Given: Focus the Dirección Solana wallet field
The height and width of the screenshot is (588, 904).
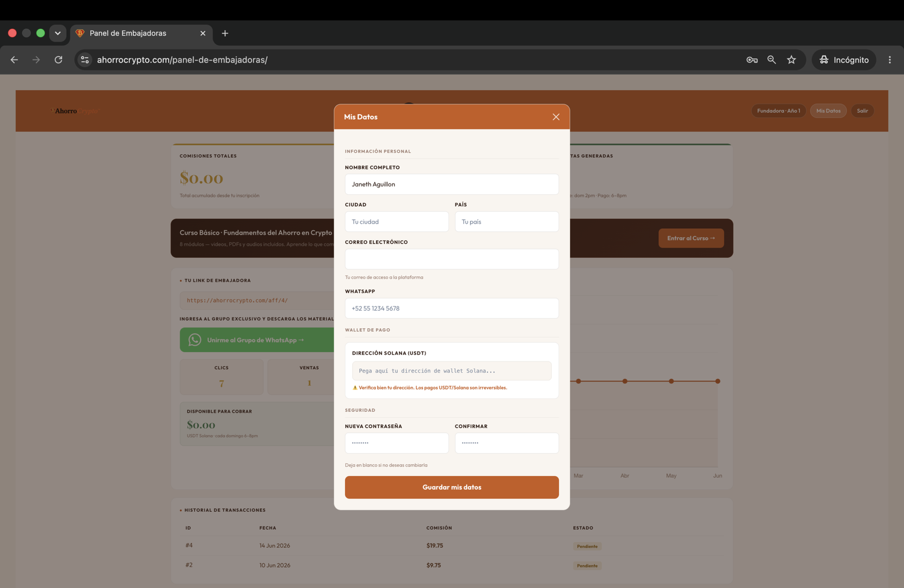Looking at the screenshot, I should [x=452, y=371].
